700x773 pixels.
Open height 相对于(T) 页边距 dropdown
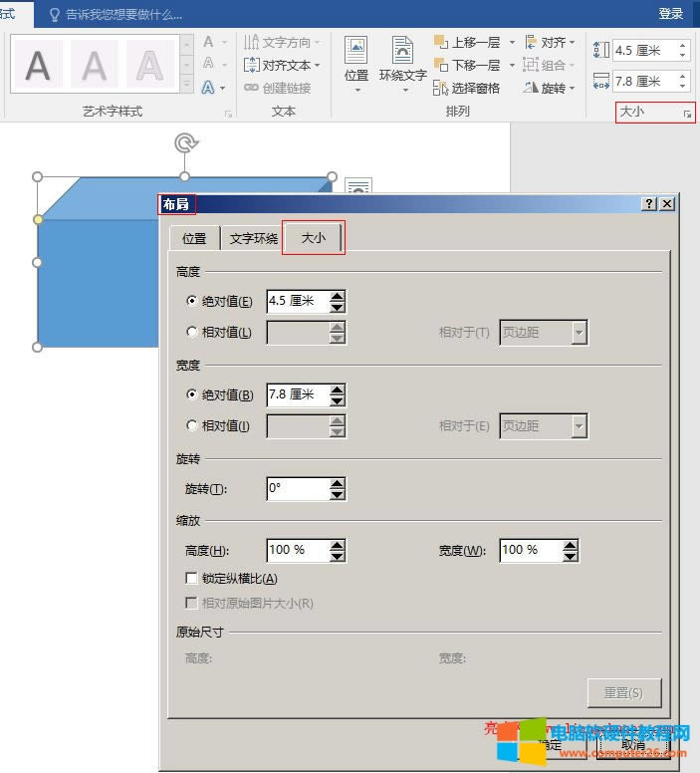coord(544,333)
